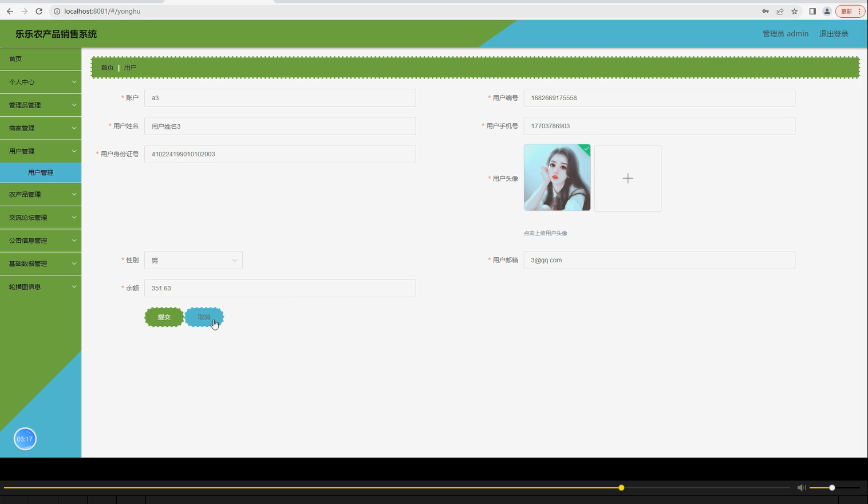Click the video progress slider handle

621,487
